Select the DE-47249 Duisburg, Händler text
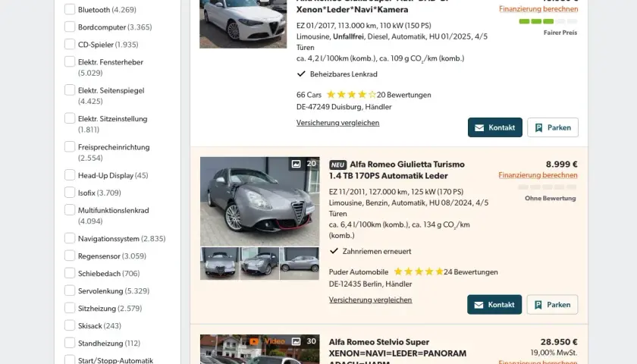637x364 pixels. pos(344,107)
